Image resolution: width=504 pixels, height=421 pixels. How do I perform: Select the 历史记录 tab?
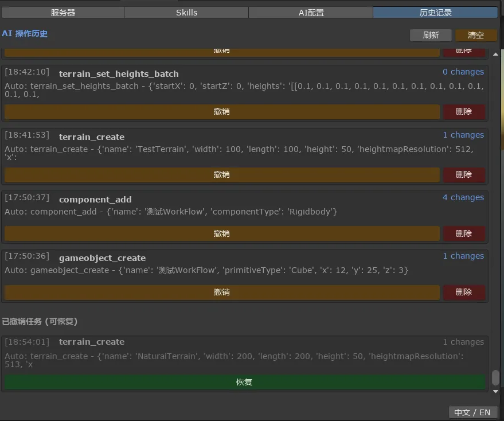[435, 12]
